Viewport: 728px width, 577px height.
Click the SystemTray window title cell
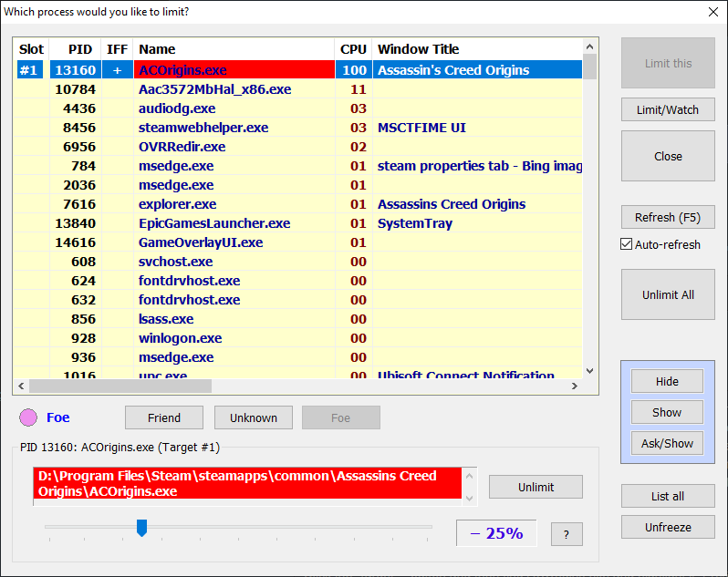point(477,223)
